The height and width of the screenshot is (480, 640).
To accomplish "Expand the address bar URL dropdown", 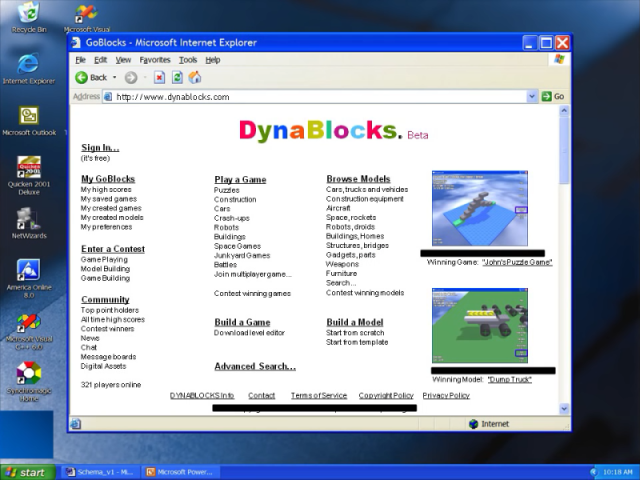I will pos(531,97).
